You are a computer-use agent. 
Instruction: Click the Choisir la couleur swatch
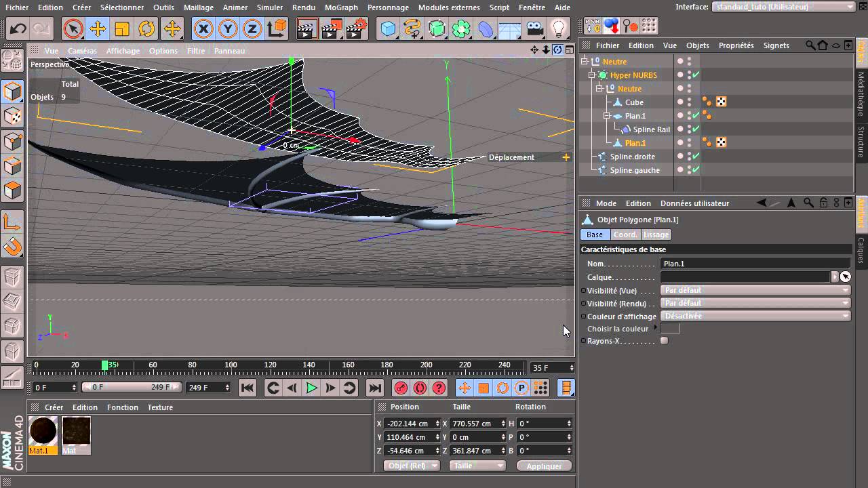671,329
